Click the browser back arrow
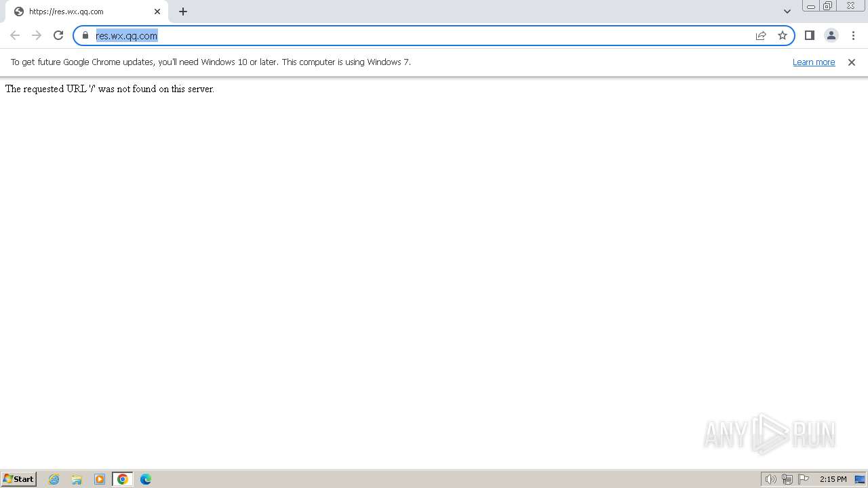Image resolution: width=868 pixels, height=488 pixels. (15, 35)
